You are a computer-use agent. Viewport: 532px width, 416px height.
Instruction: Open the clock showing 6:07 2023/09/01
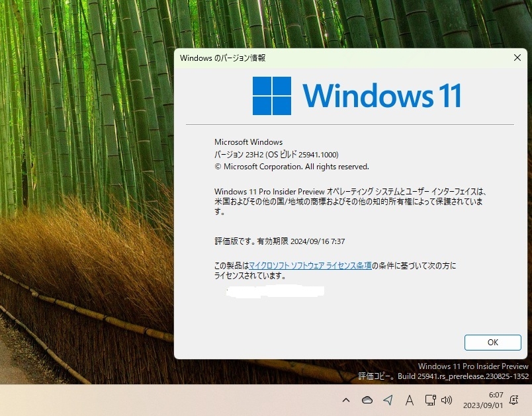click(483, 400)
